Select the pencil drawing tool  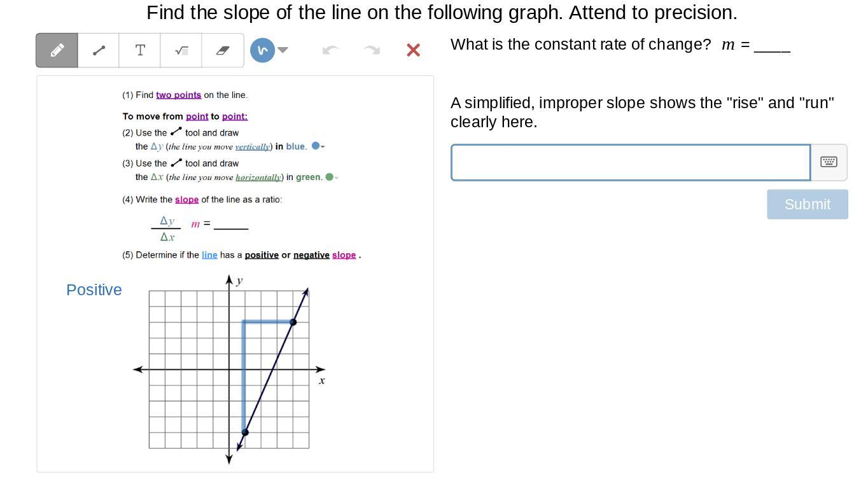click(57, 50)
